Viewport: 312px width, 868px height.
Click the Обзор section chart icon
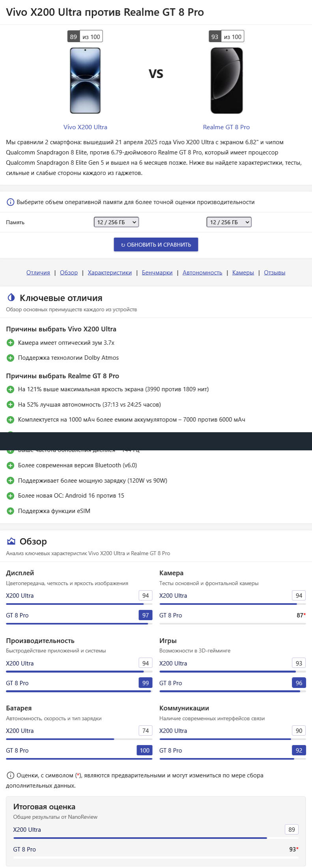tap(11, 541)
